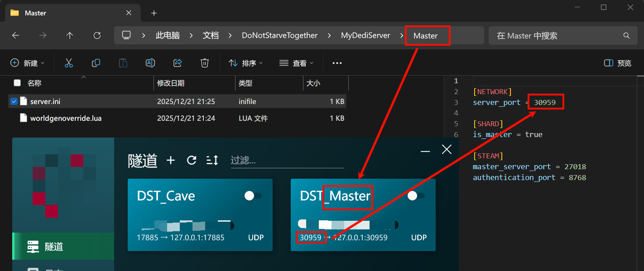Enable the DST_Master tunnel switch

pos(416,195)
